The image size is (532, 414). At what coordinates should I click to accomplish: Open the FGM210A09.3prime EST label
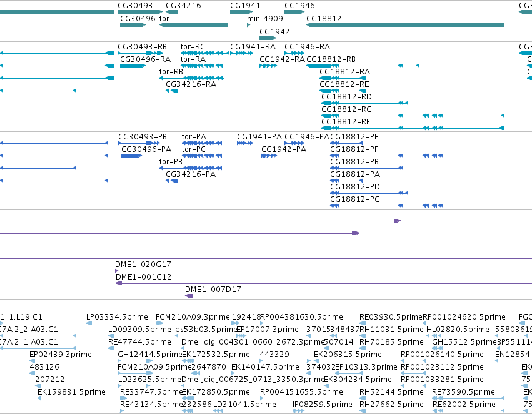point(193,317)
